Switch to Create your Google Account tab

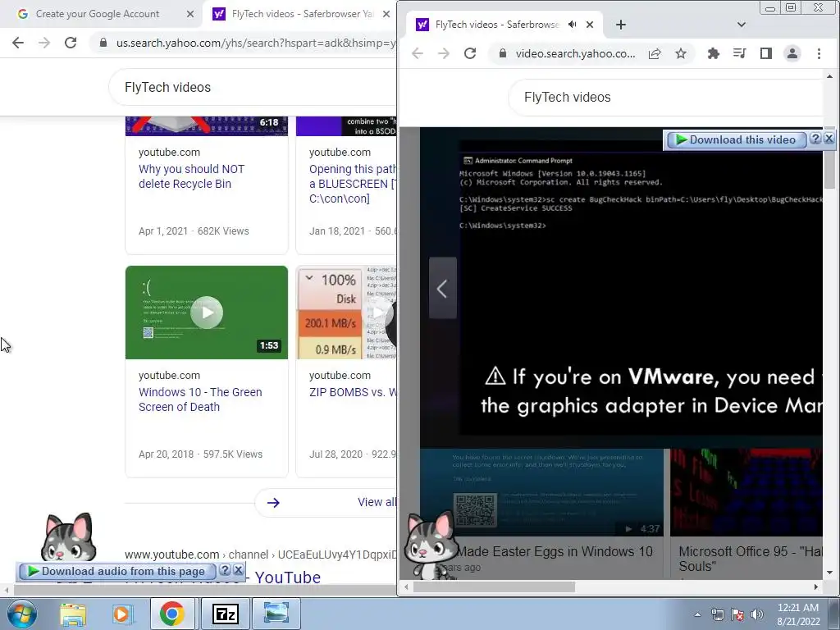[x=98, y=14]
